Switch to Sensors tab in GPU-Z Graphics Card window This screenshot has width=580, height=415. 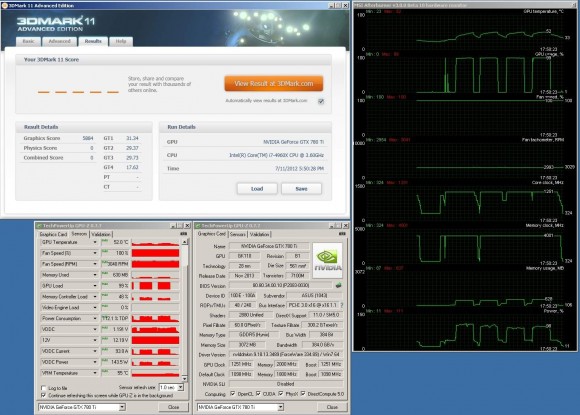(x=237, y=234)
